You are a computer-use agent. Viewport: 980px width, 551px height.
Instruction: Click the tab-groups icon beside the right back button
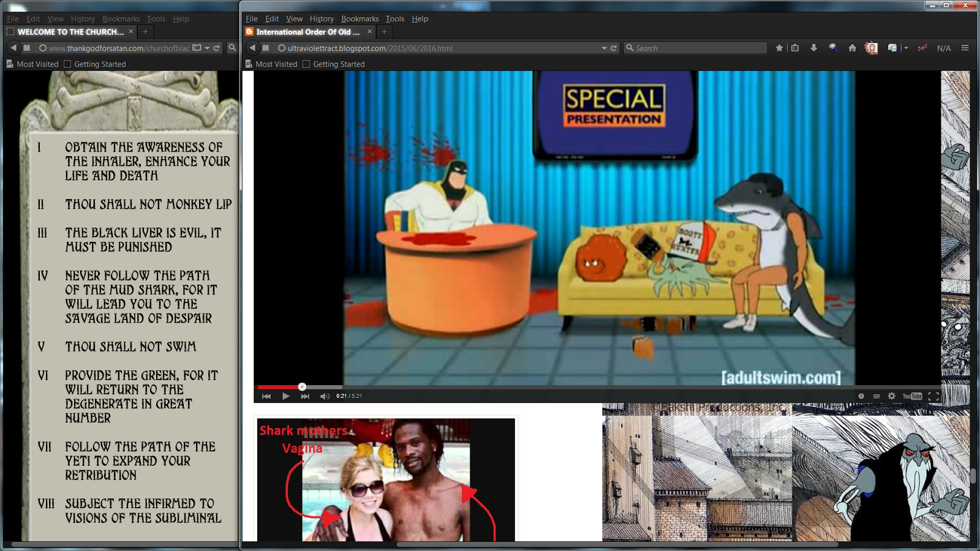click(266, 48)
